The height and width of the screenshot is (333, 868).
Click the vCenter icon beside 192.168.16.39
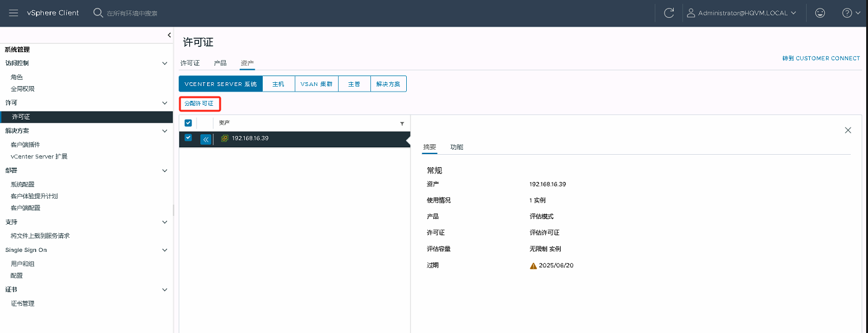(x=225, y=138)
